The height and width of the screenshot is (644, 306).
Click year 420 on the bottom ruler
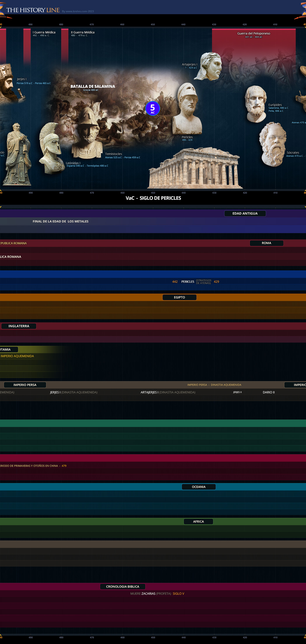pos(245,637)
